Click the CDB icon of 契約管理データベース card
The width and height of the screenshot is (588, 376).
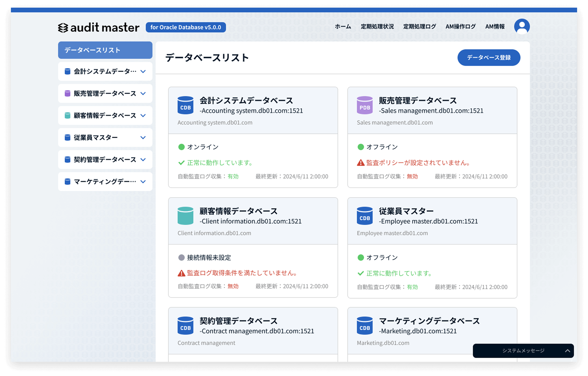[x=185, y=325]
